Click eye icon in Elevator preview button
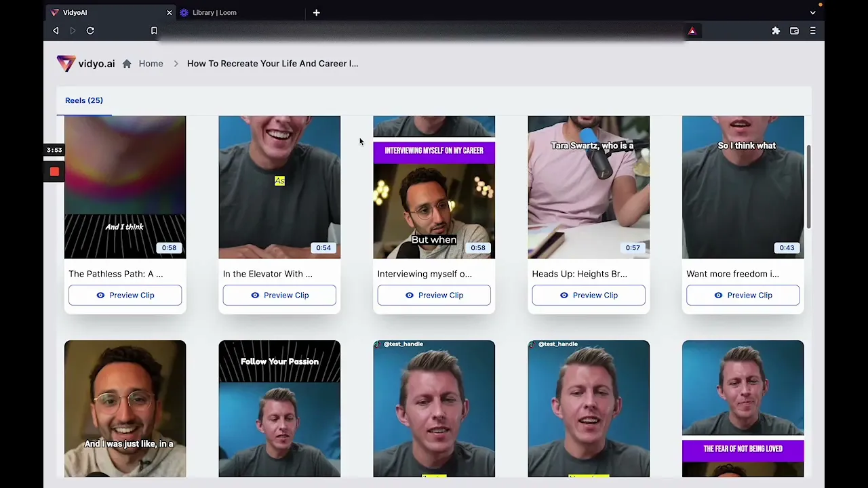Screen dimensions: 868x488 point(255,295)
